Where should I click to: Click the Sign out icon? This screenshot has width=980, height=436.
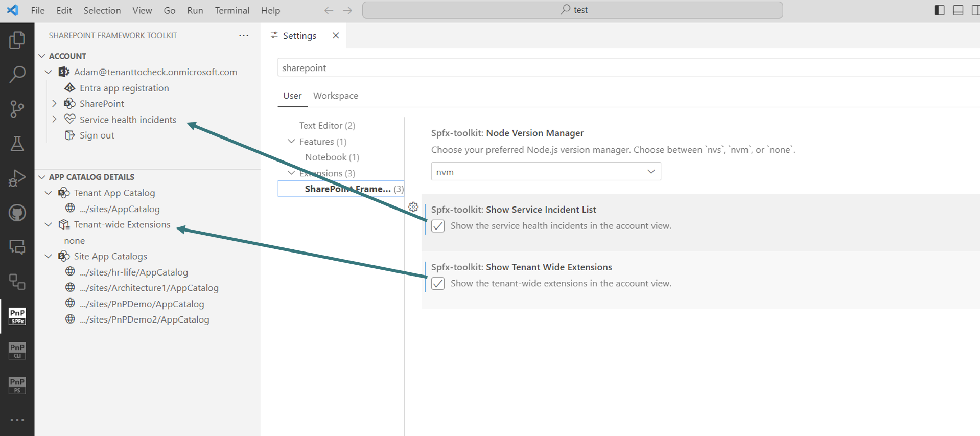click(69, 135)
